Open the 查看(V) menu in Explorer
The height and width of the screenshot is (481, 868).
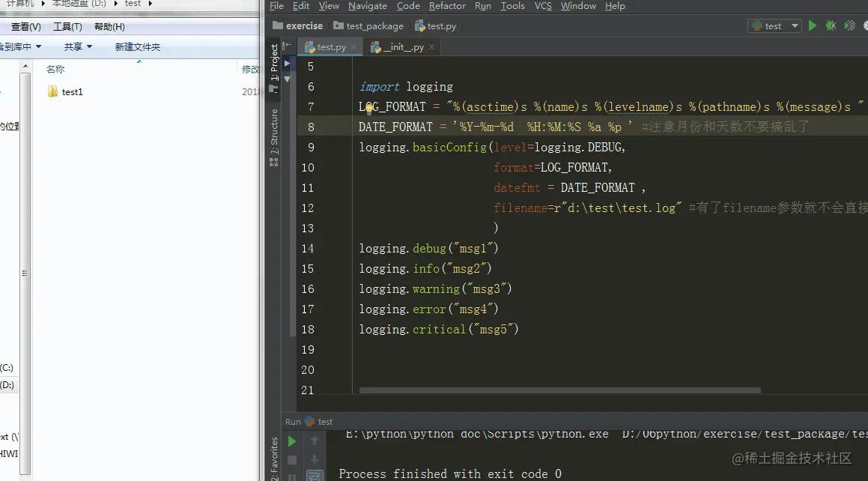click(26, 26)
